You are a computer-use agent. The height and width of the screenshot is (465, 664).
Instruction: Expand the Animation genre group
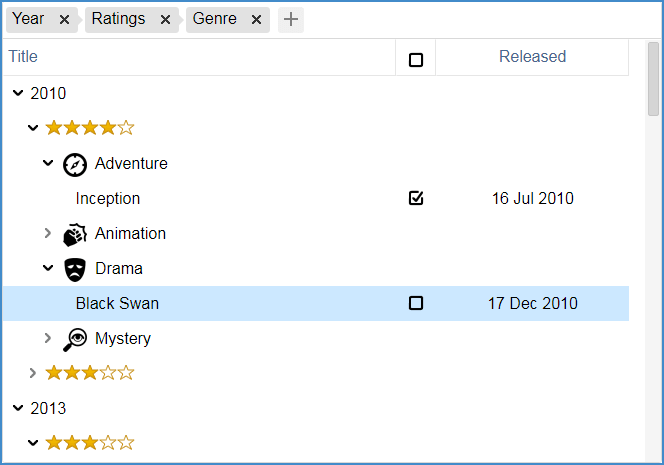[47, 233]
